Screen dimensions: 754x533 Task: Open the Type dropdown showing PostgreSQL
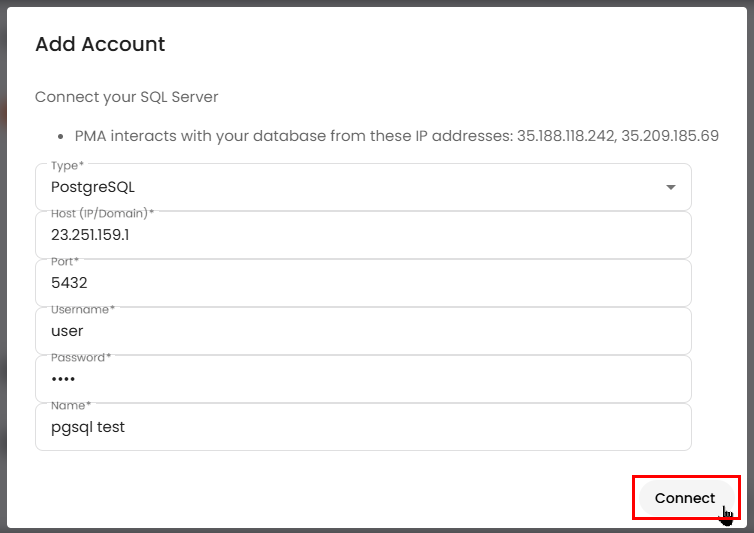tap(350, 187)
